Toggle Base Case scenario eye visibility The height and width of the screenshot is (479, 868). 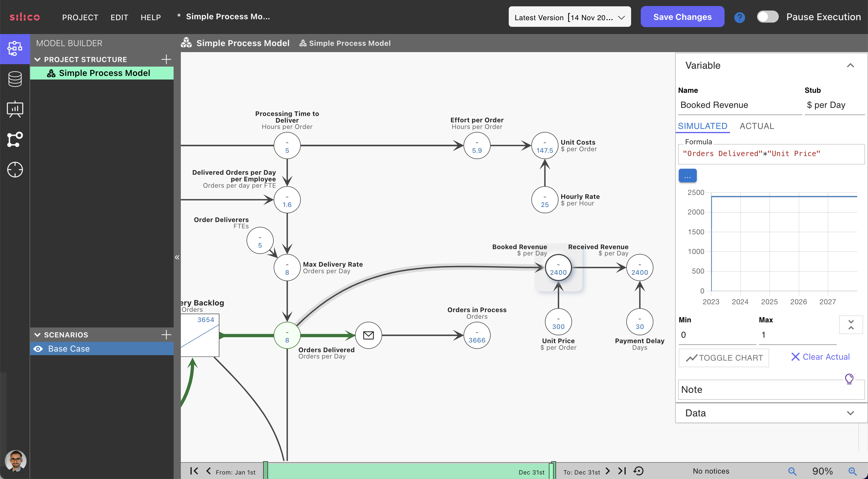(x=38, y=349)
